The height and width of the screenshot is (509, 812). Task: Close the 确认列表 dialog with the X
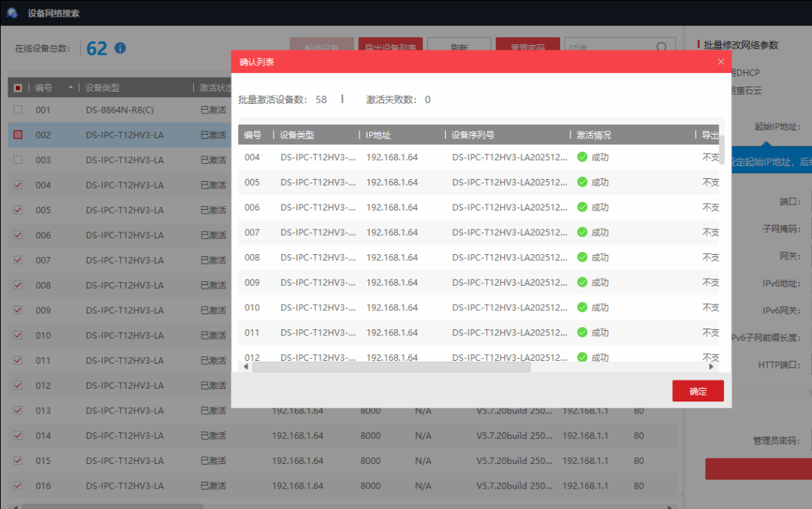point(721,62)
